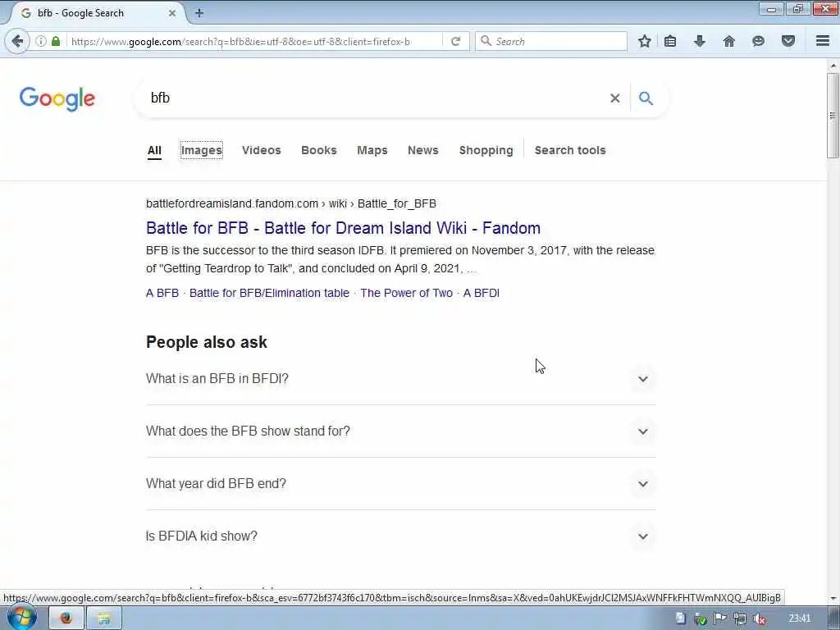Reload the page with refresh icon
840x630 pixels.
(455, 41)
